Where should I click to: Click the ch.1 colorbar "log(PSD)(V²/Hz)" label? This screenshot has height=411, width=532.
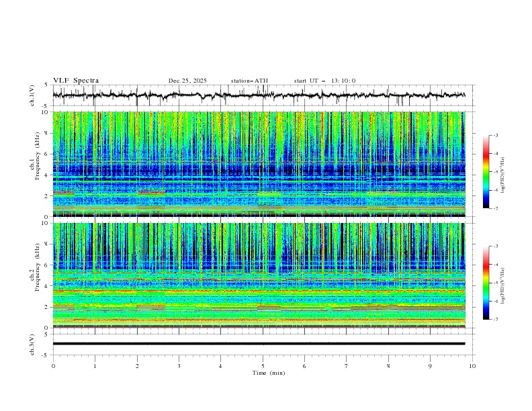click(x=502, y=175)
